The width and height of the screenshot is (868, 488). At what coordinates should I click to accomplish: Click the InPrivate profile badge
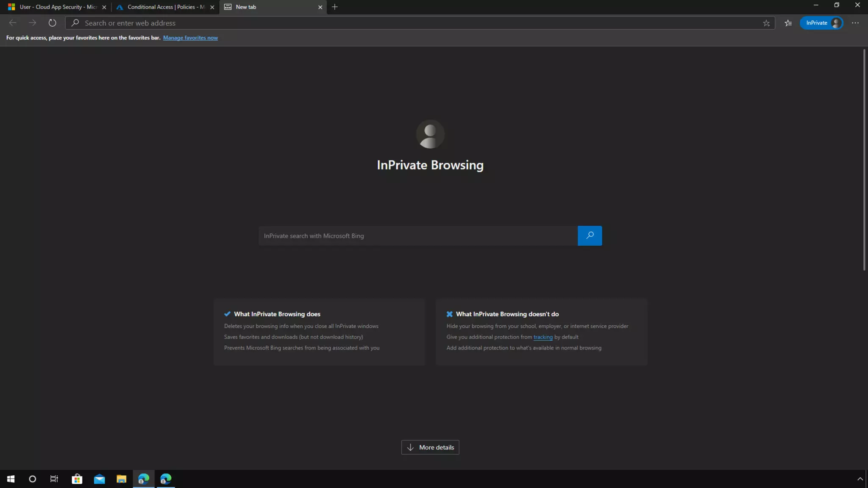821,23
